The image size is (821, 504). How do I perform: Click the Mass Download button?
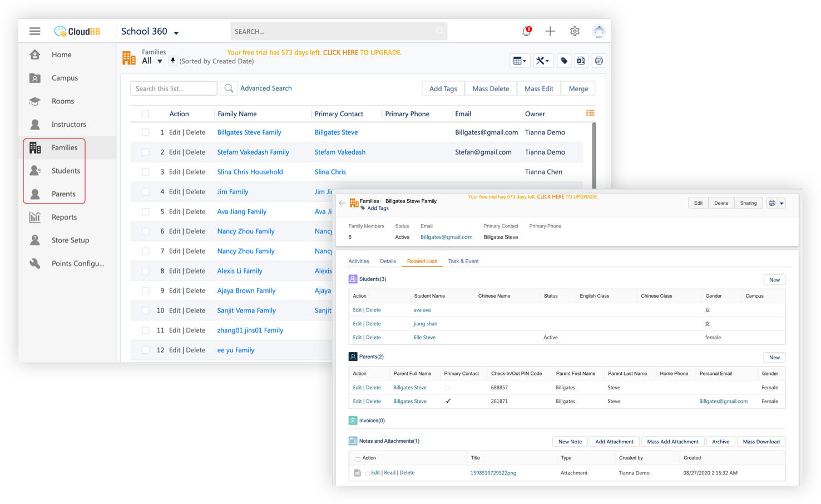coord(761,442)
